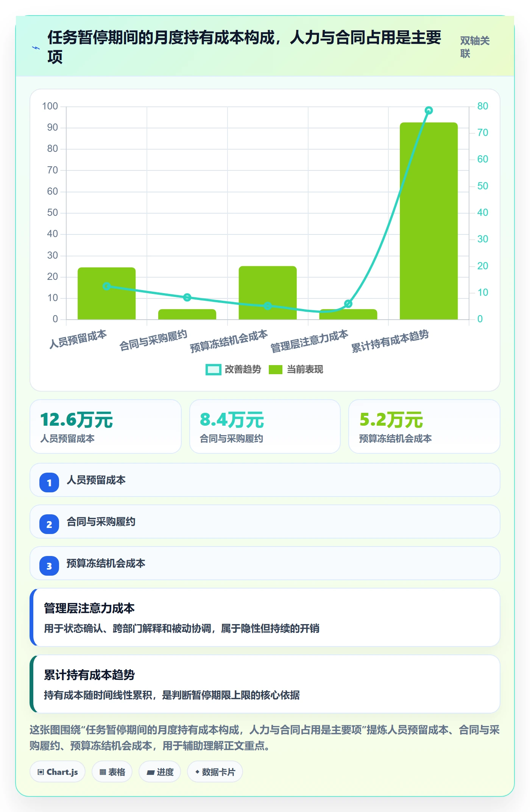Select the 12.6万元 人员预留成本 data card
530x812 pixels.
coord(106,426)
